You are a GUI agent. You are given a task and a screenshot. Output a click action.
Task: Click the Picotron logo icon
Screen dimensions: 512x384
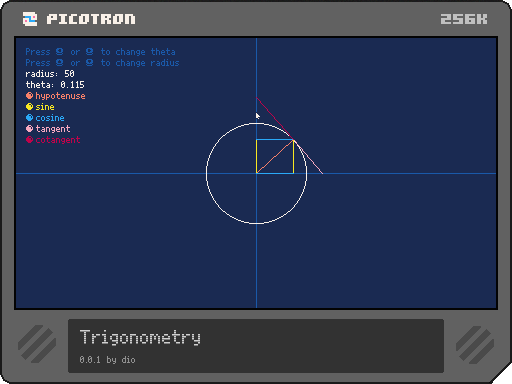pyautogui.click(x=30, y=19)
